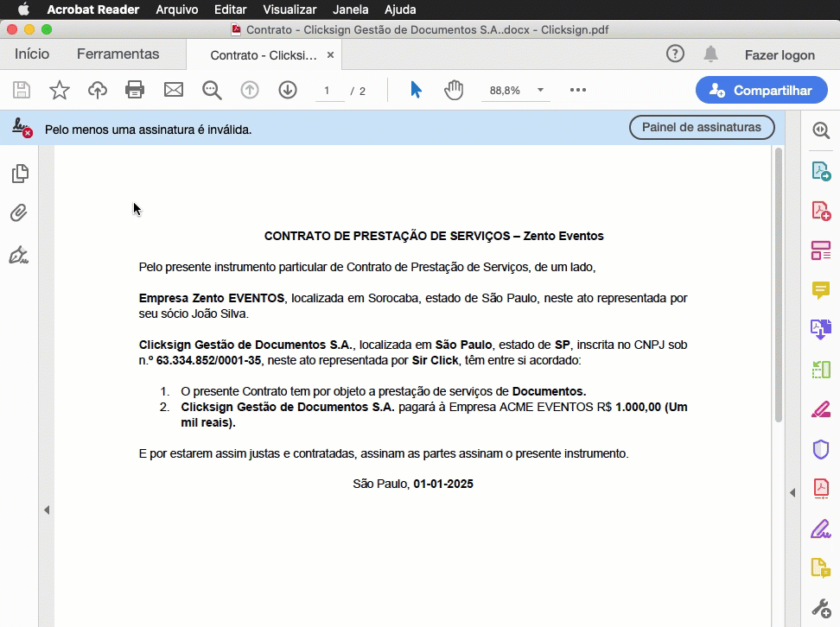Screen dimensions: 840x627
Task: Open the Visualizar menu
Action: click(x=290, y=9)
